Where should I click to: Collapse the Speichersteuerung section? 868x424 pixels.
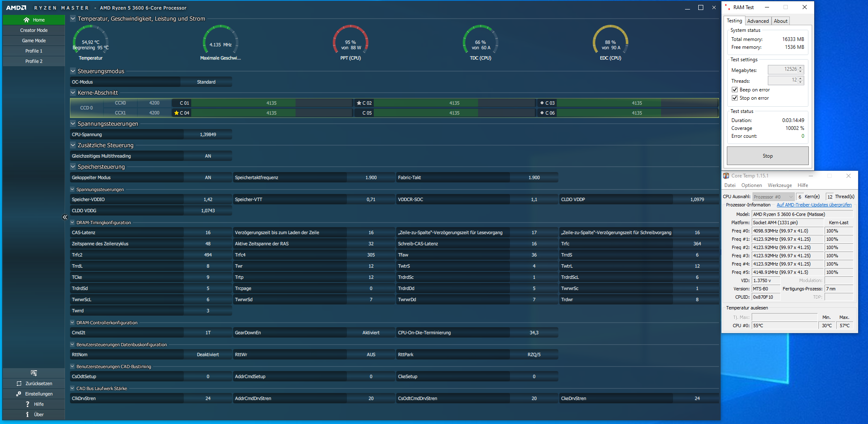pyautogui.click(x=73, y=167)
